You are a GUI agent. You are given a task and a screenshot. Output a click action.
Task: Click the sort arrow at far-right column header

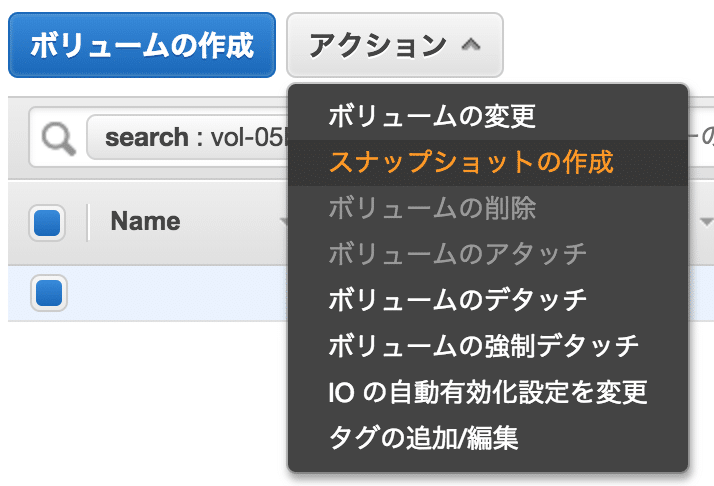pos(706,222)
